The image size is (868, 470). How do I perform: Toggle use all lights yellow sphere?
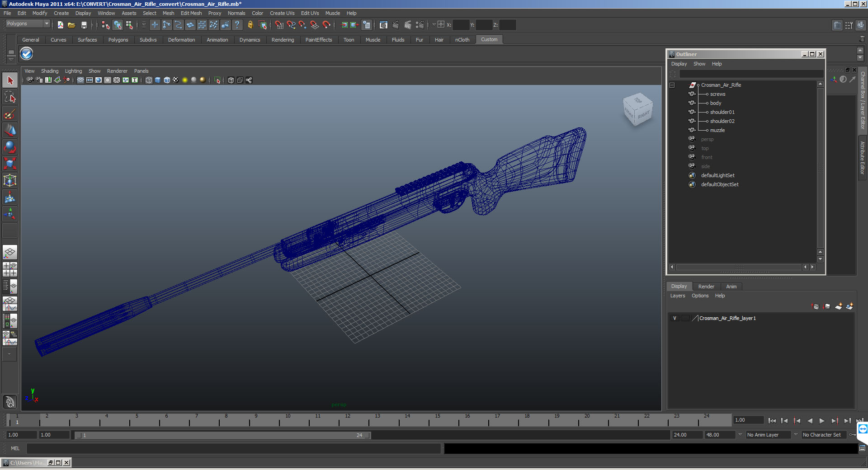point(185,80)
